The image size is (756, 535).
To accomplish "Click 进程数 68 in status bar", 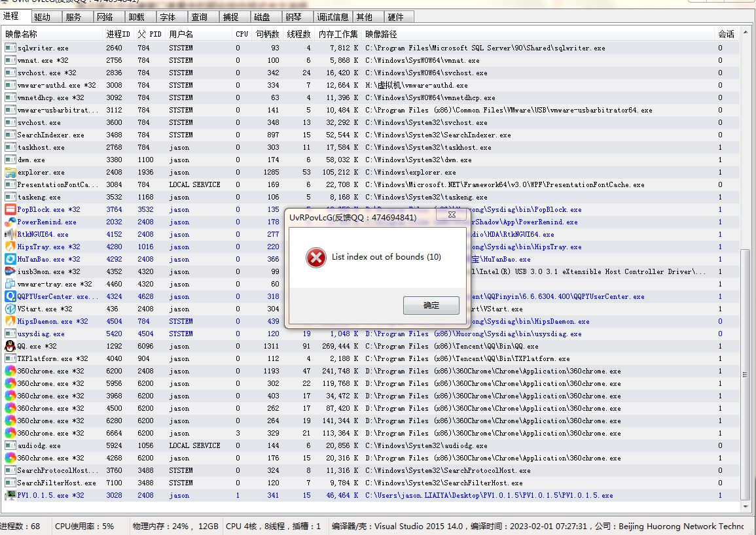I will [x=20, y=526].
